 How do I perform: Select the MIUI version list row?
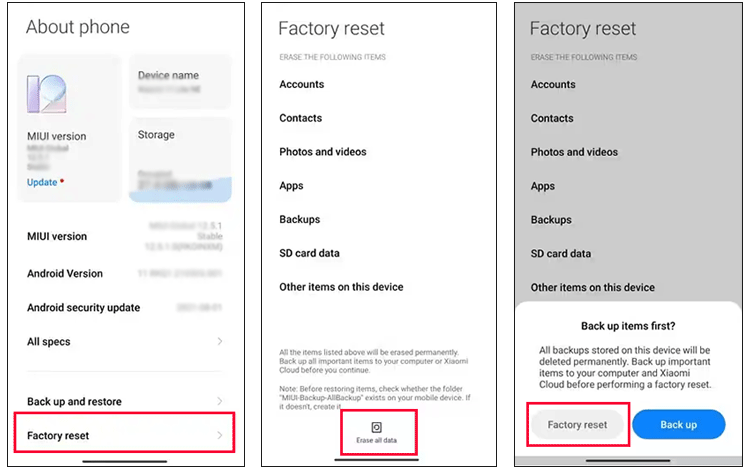(125, 236)
